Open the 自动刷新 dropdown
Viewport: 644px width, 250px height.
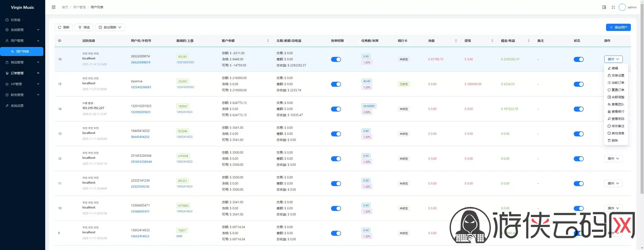click(110, 27)
